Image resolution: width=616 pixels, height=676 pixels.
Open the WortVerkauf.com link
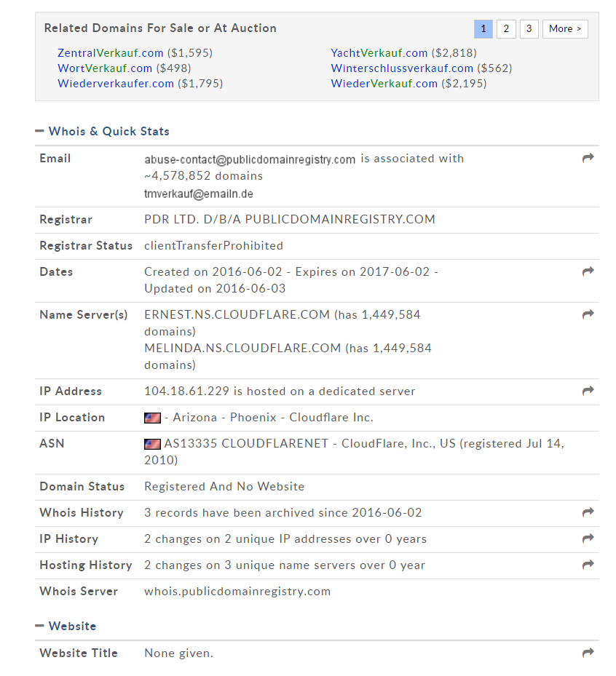click(105, 68)
